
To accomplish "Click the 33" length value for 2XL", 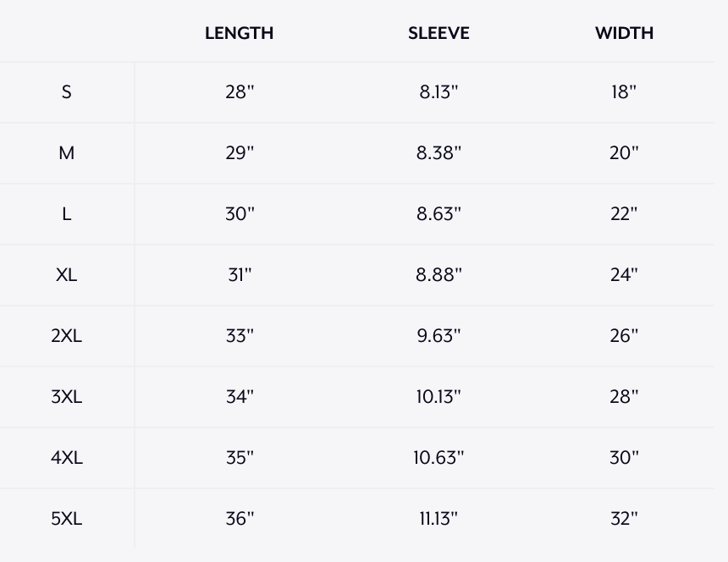I will tap(240, 335).
